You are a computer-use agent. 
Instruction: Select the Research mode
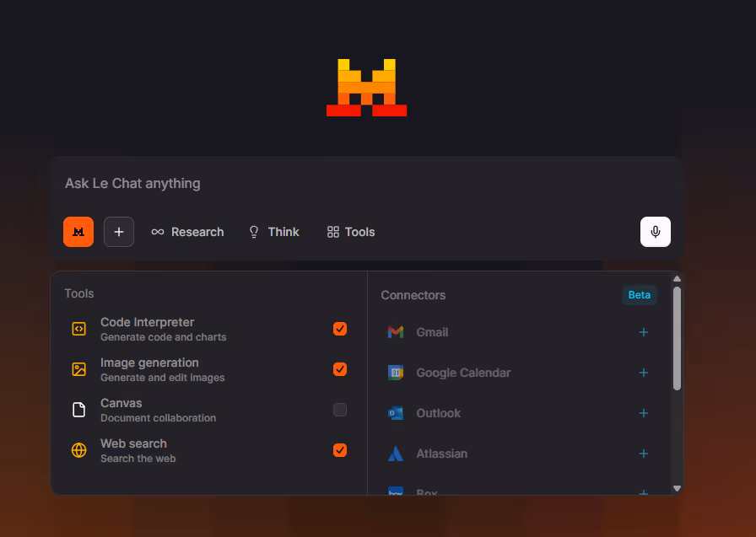coord(187,231)
